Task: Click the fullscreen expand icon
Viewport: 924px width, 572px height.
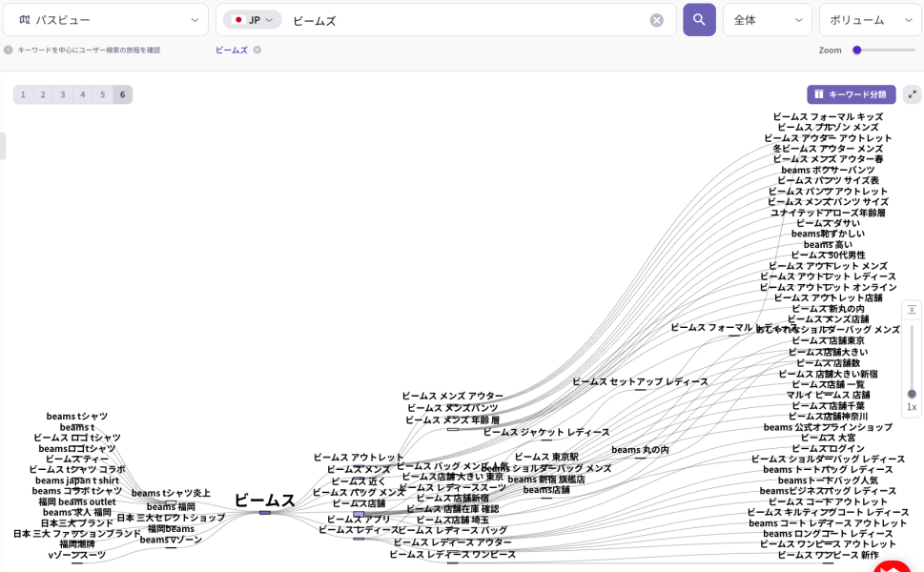Action: [x=913, y=94]
